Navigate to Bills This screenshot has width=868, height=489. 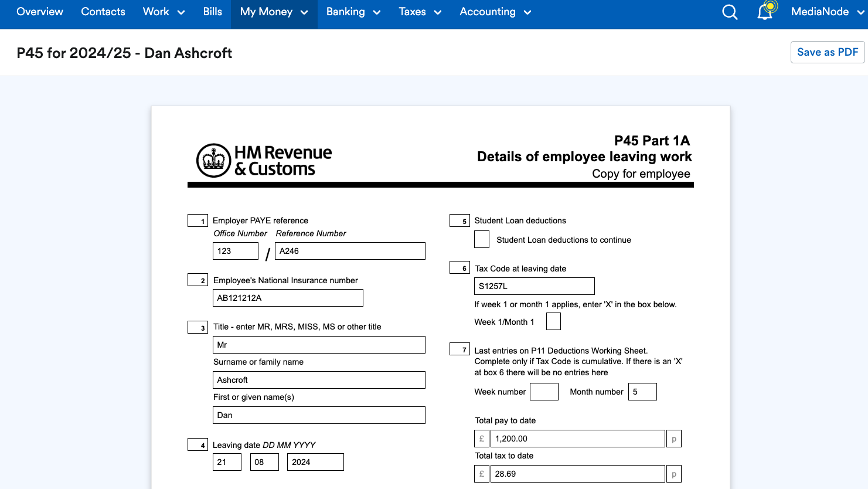coord(212,12)
